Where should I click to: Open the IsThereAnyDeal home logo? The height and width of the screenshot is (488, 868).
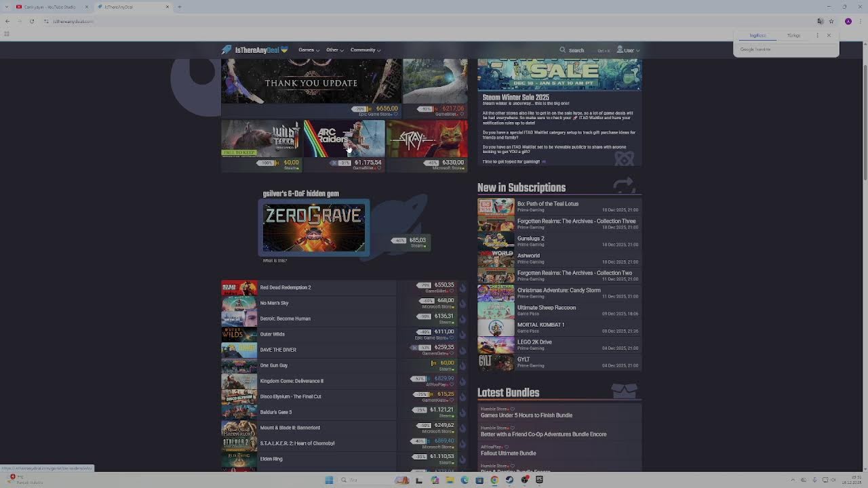click(254, 49)
